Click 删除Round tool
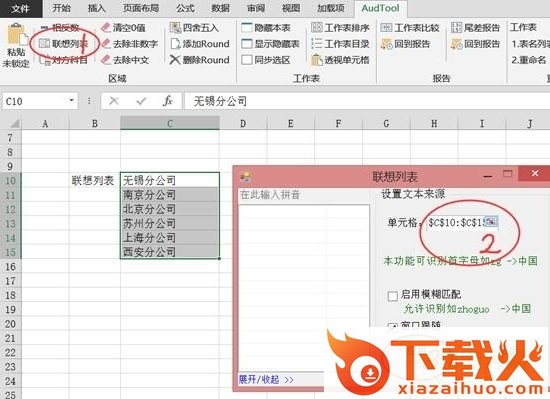The image size is (550, 399). (200, 60)
